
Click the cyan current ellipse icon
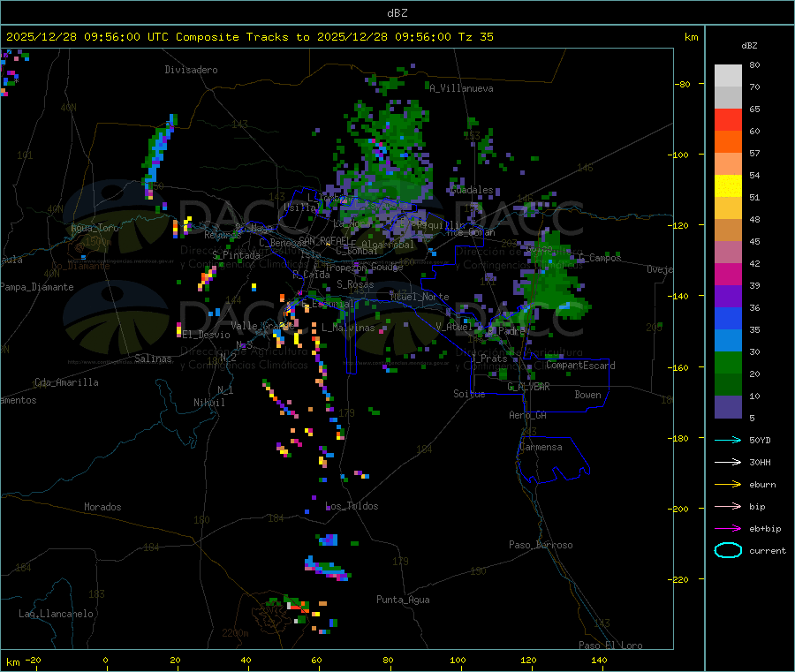pos(728,550)
